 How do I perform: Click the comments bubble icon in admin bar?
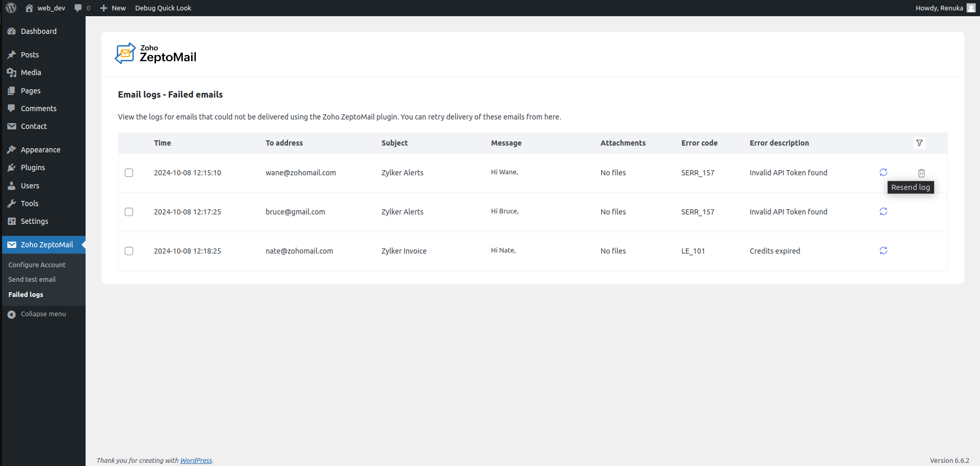[79, 8]
